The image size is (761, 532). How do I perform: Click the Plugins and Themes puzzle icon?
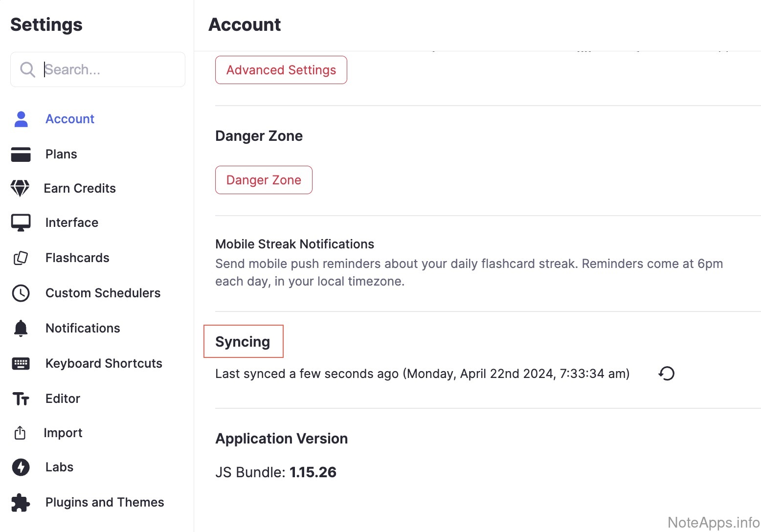21,502
